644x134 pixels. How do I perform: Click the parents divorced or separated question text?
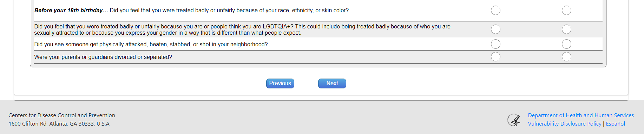click(x=103, y=57)
